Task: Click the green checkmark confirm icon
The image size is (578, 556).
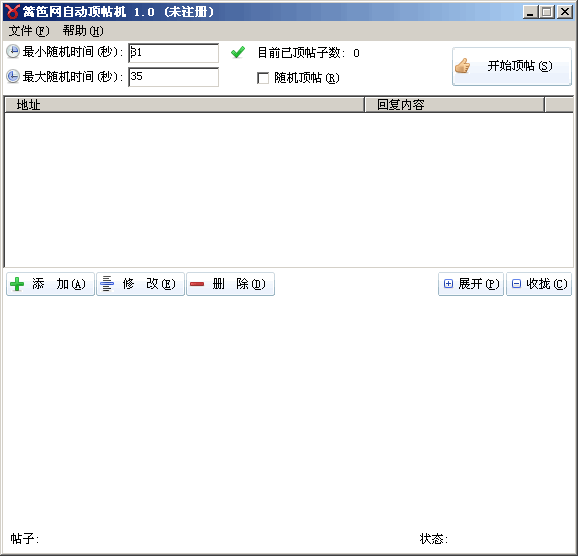Action: [238, 52]
